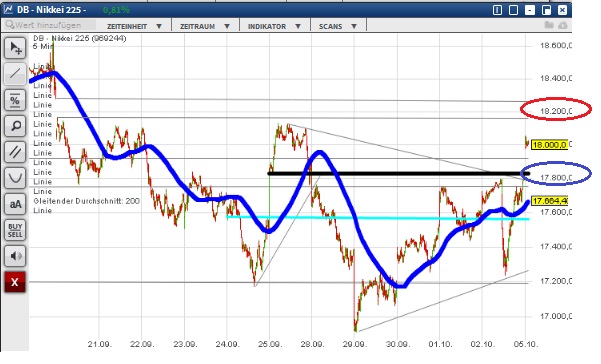601x364 pixels.
Task: Click the 23.09. date label
Action: (x=185, y=344)
